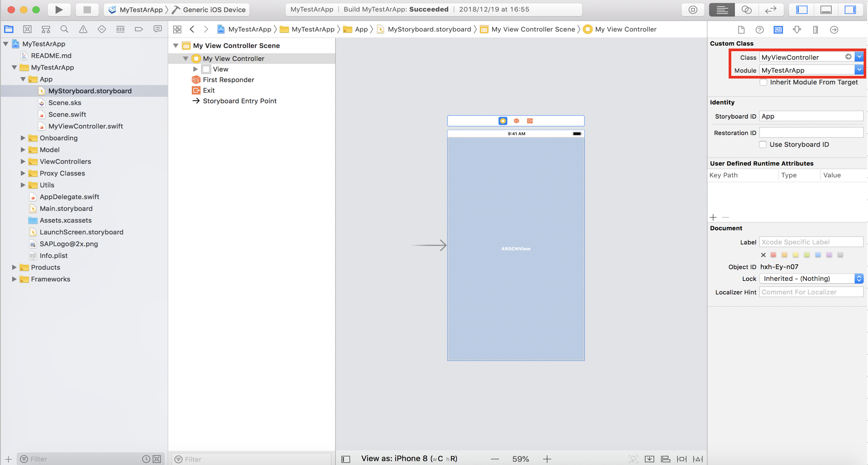Image resolution: width=868 pixels, height=465 pixels.
Task: Pick the red label color swatch
Action: coord(773,255)
